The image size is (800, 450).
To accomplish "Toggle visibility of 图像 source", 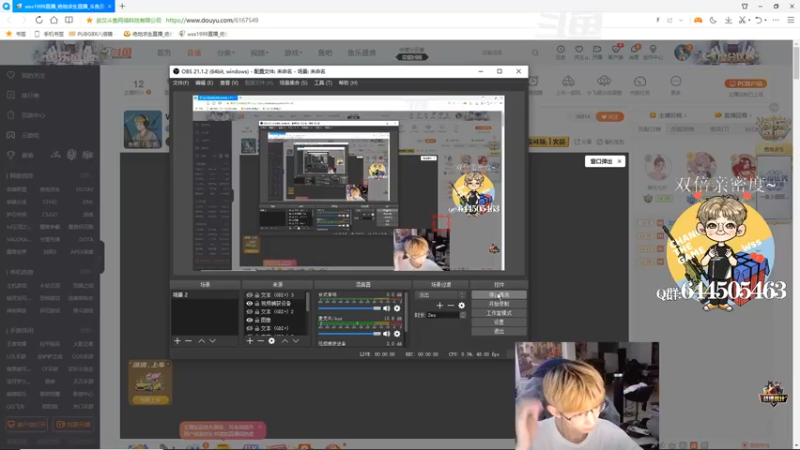I will coord(249,320).
